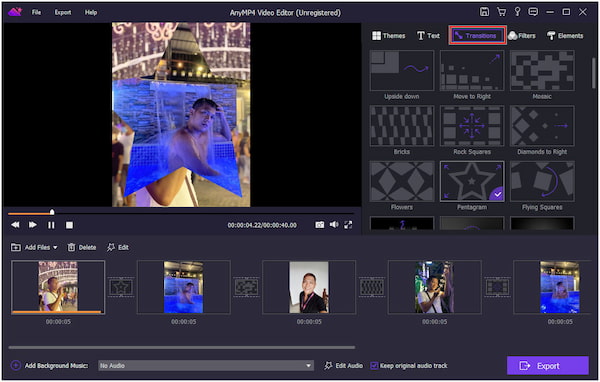Click the AnyMP4 app logo
Image resolution: width=600 pixels, height=382 pixels.
tap(15, 12)
